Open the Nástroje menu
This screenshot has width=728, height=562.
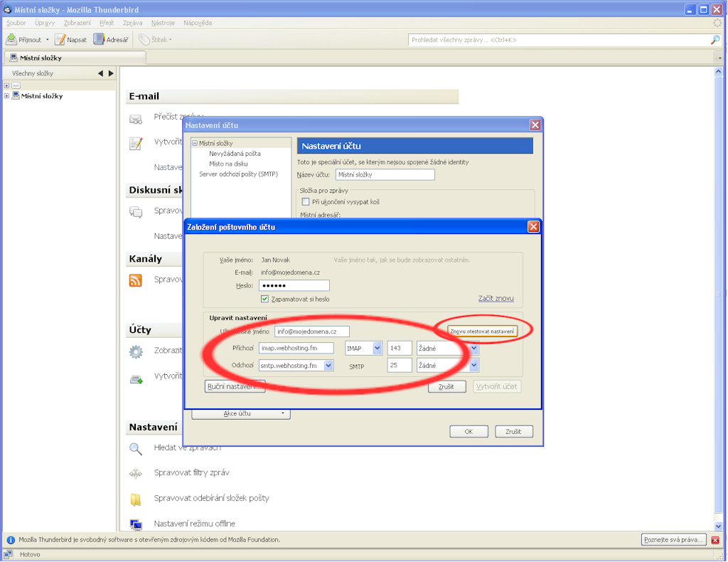point(163,23)
